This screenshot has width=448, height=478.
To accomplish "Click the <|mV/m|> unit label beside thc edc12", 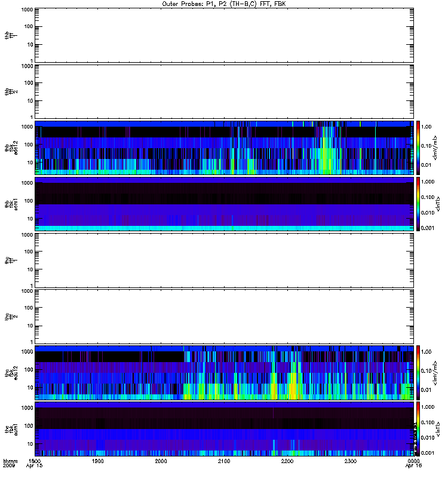I will tap(435, 372).
